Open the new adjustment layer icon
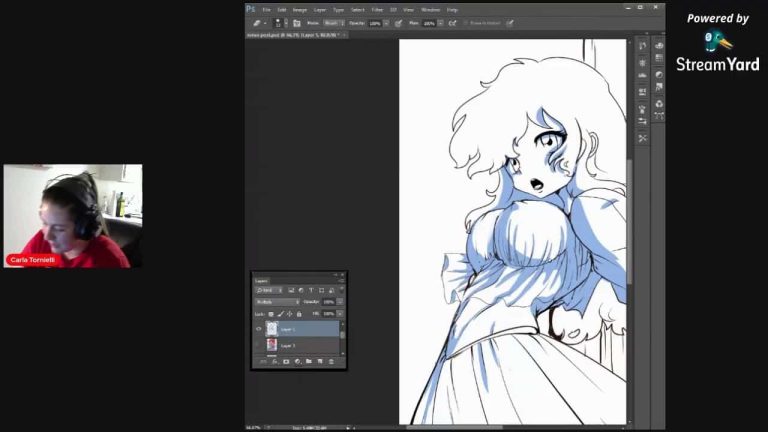The image size is (768, 432). tap(298, 361)
